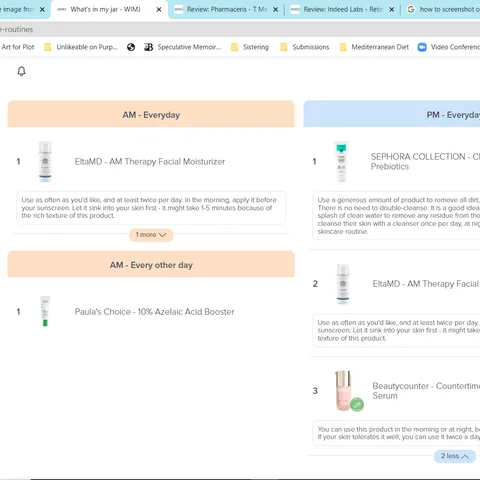
Task: Open the Mediterranean Diet bookmark folder
Action: [x=374, y=47]
